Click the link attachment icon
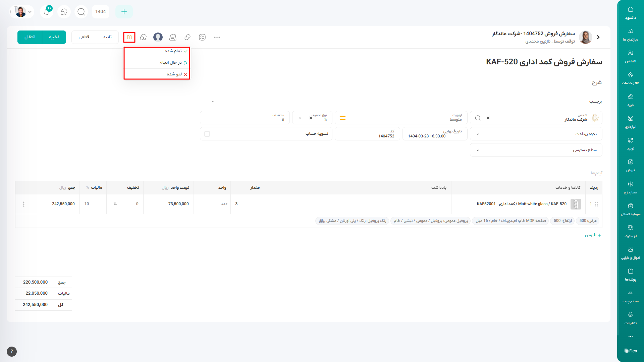 click(187, 37)
